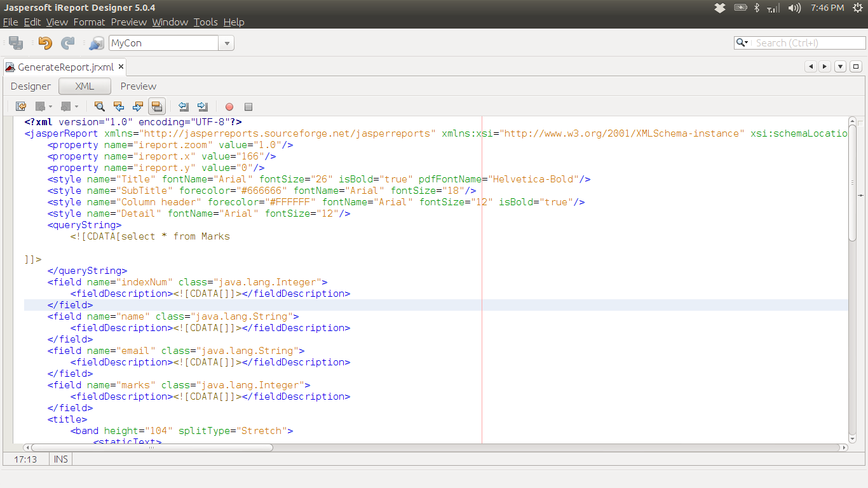
Task: Jump to the last edit location
Action: pos(21,107)
